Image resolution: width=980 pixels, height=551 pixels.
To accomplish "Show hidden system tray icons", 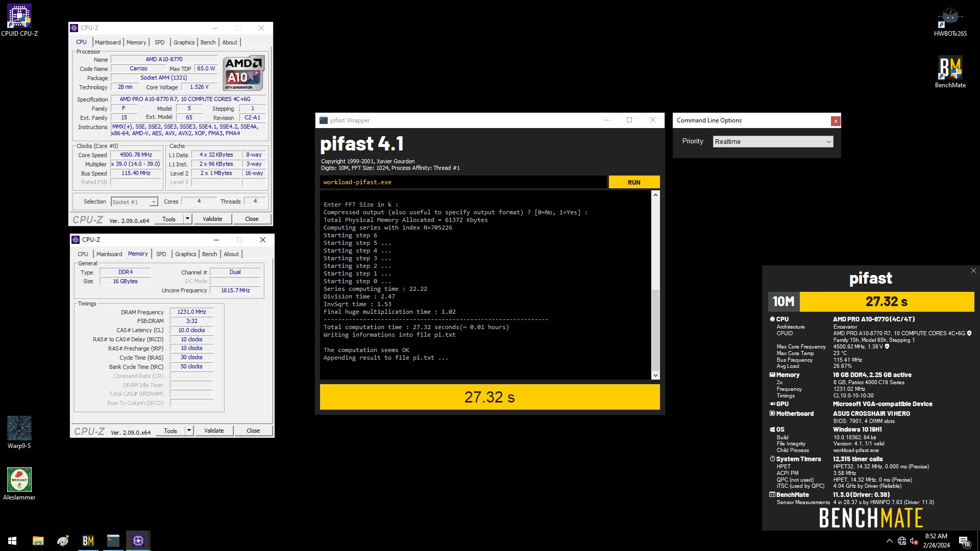I will [889, 541].
